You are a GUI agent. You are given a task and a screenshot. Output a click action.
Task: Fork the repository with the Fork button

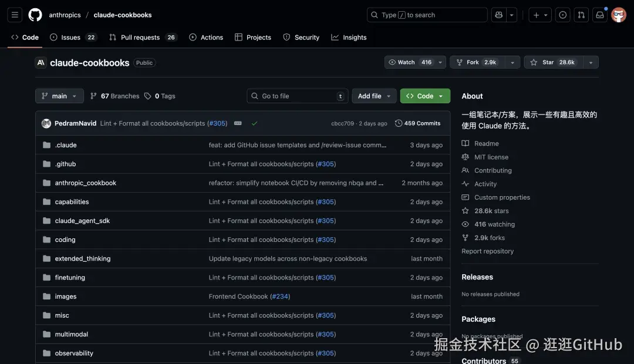(x=477, y=62)
